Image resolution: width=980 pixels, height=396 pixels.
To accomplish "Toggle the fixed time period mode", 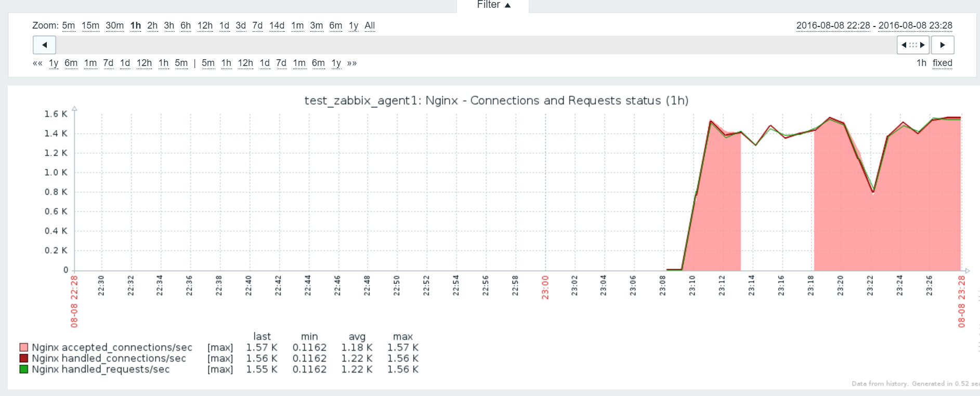I will [x=942, y=63].
